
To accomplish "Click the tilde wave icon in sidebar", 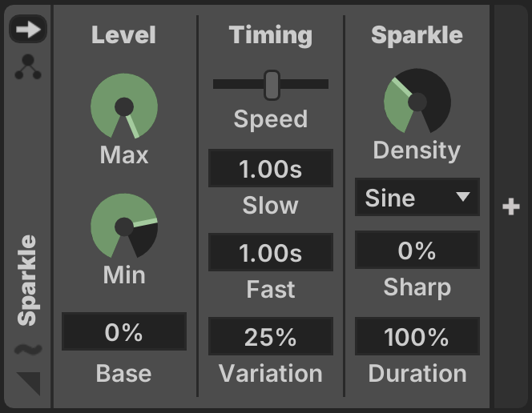I will (x=28, y=350).
